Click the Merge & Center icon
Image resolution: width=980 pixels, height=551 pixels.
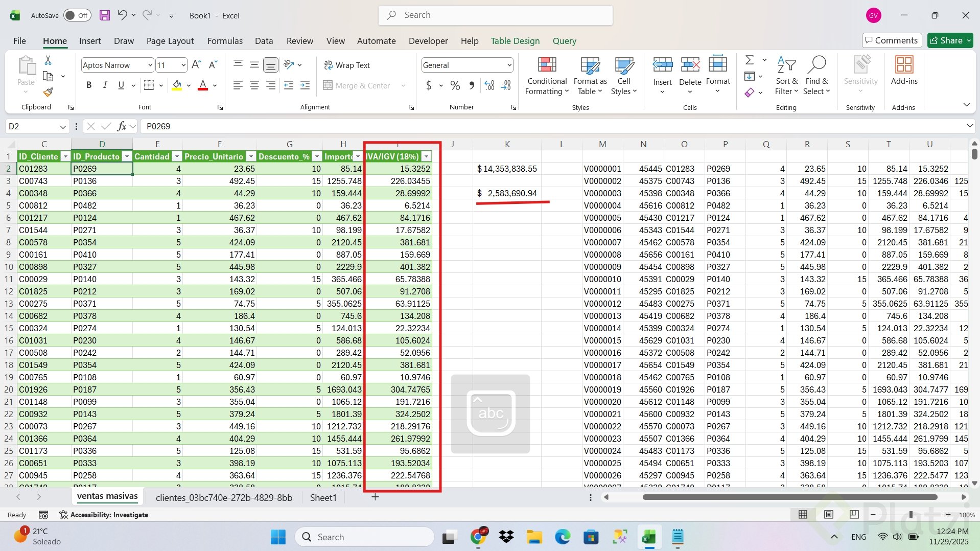pos(328,86)
